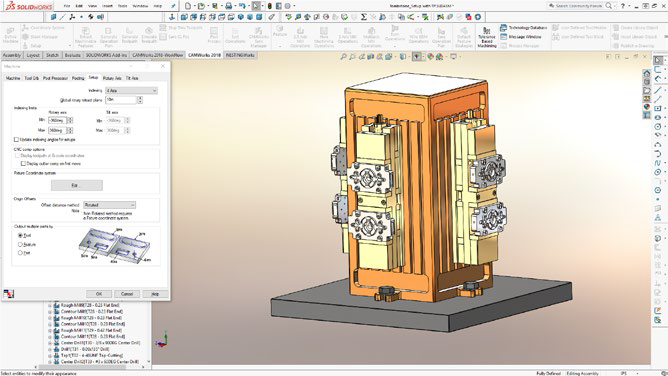Click the Print icon

click(229, 6)
